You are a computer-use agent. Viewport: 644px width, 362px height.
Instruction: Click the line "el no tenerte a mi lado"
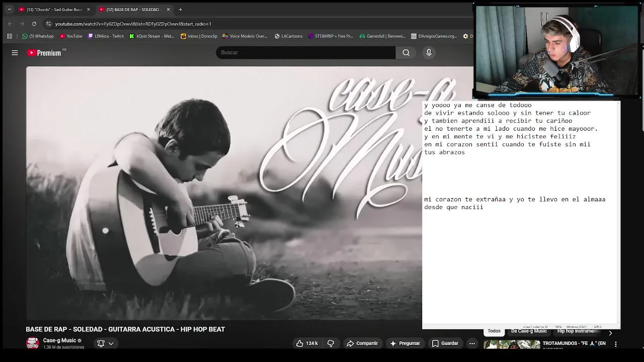point(511,129)
